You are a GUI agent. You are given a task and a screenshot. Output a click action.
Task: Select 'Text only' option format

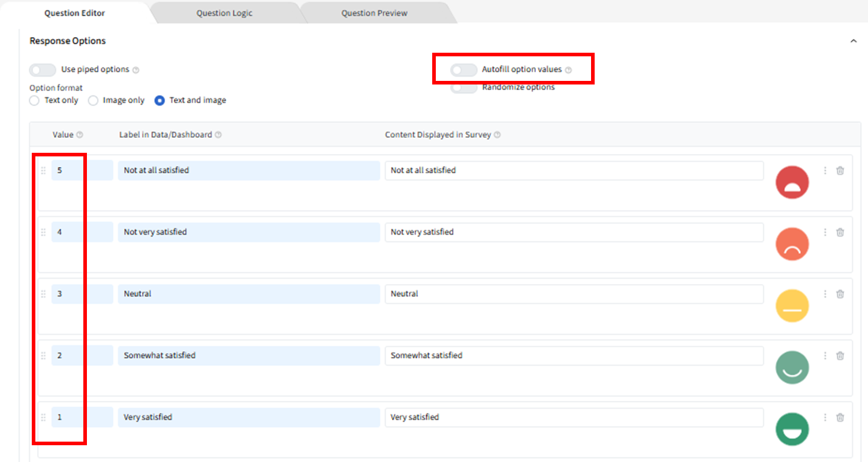pyautogui.click(x=35, y=101)
